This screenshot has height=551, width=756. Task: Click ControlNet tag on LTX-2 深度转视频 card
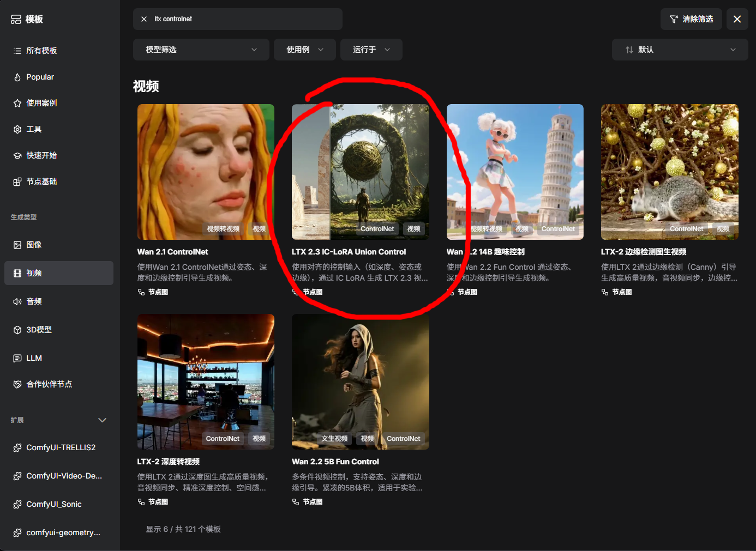click(x=223, y=439)
